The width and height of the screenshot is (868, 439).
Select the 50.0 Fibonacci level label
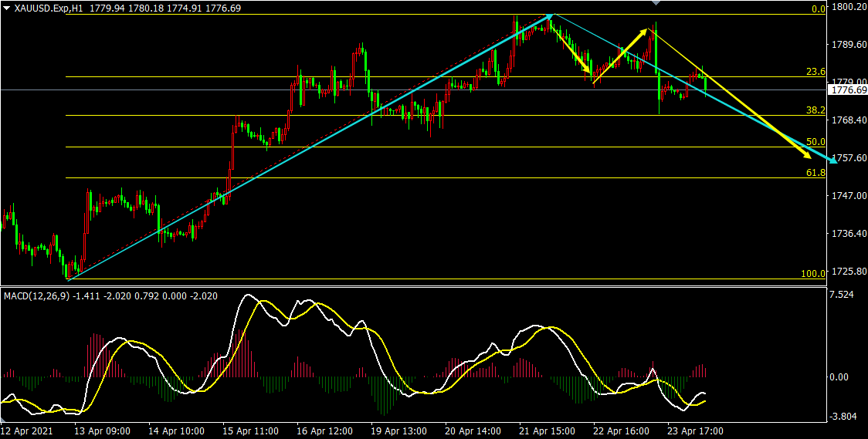(x=816, y=142)
